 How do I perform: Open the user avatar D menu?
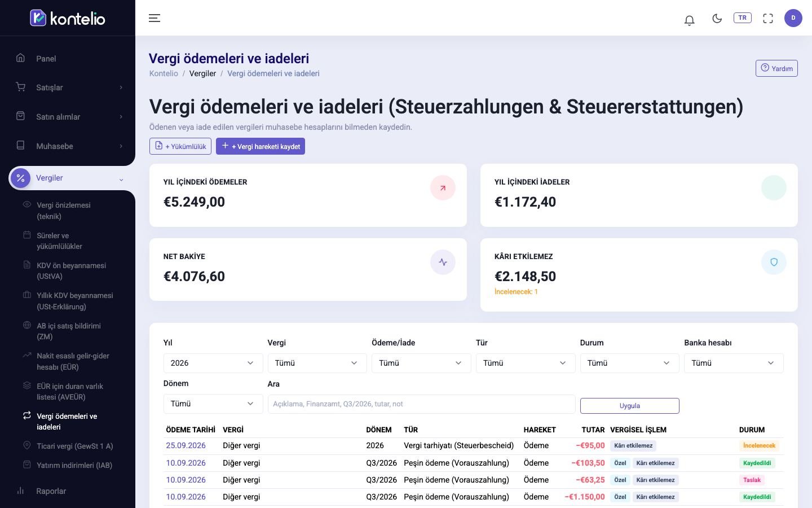click(x=793, y=18)
